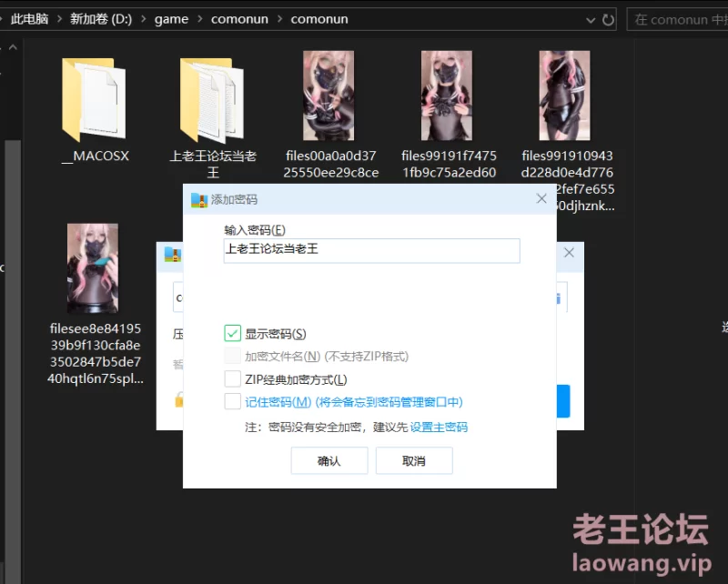
Task: Click the refresh icon in address bar
Action: point(608,19)
